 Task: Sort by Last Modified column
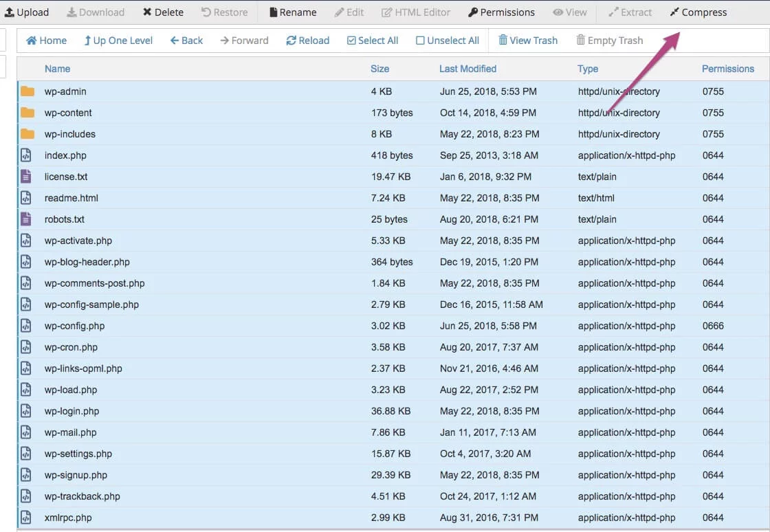[468, 69]
